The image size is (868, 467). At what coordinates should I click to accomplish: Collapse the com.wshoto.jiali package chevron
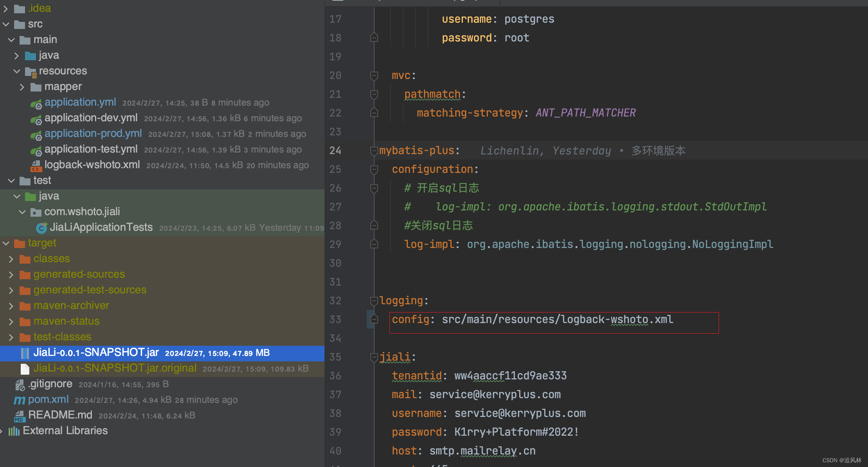point(22,212)
